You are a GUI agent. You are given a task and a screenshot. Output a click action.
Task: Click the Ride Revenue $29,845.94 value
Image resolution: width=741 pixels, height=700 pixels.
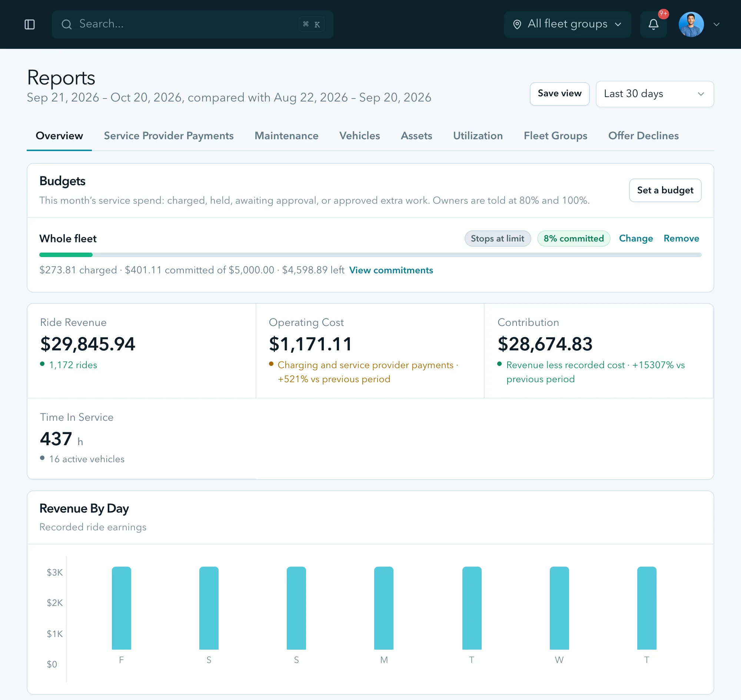point(87,344)
